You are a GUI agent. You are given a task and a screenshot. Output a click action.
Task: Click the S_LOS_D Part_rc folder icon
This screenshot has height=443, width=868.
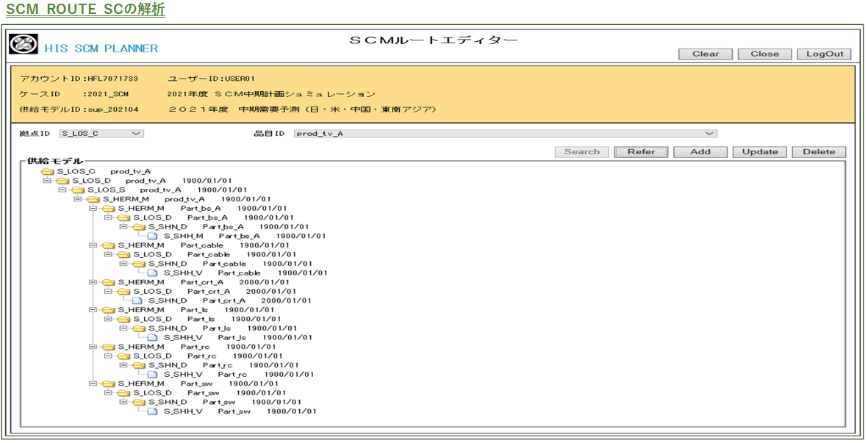pyautogui.click(x=123, y=356)
